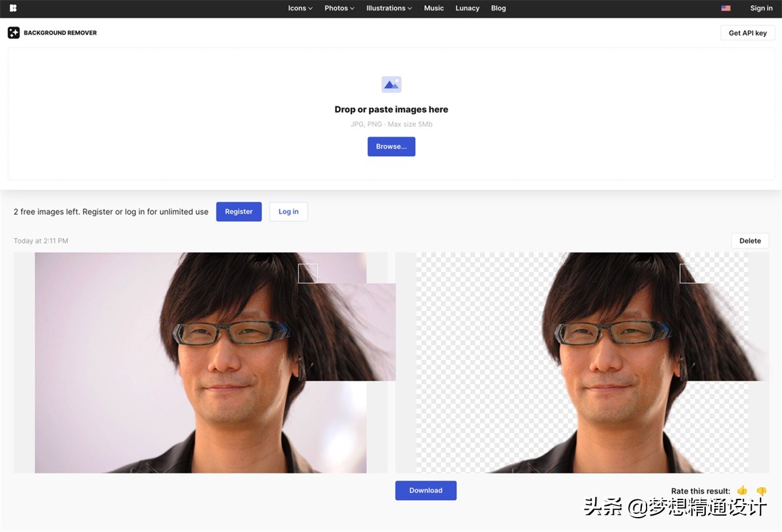The height and width of the screenshot is (532, 782).
Task: Click the Sign in link
Action: pos(761,8)
